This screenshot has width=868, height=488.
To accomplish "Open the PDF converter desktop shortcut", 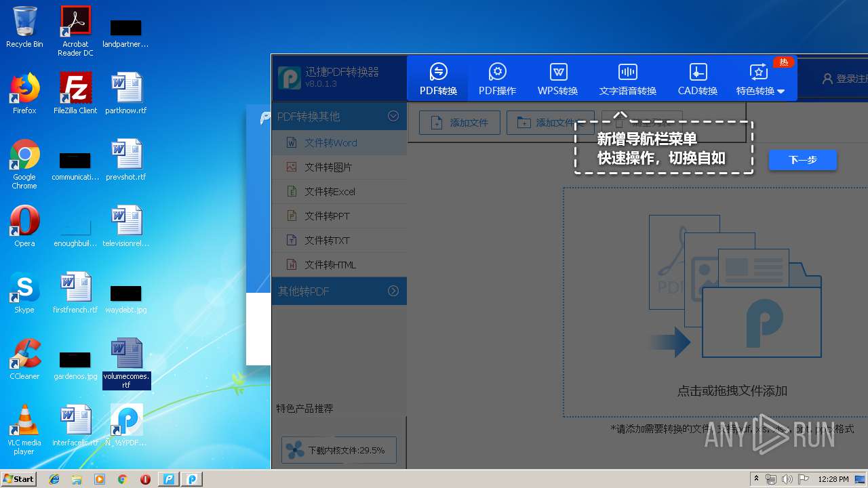I will (126, 426).
